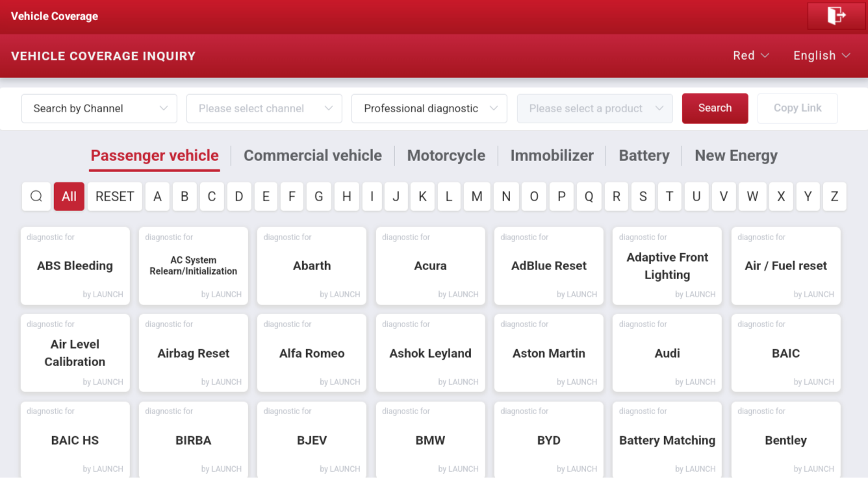Image resolution: width=868 pixels, height=481 pixels.
Task: Select the All filter toggle
Action: point(69,196)
